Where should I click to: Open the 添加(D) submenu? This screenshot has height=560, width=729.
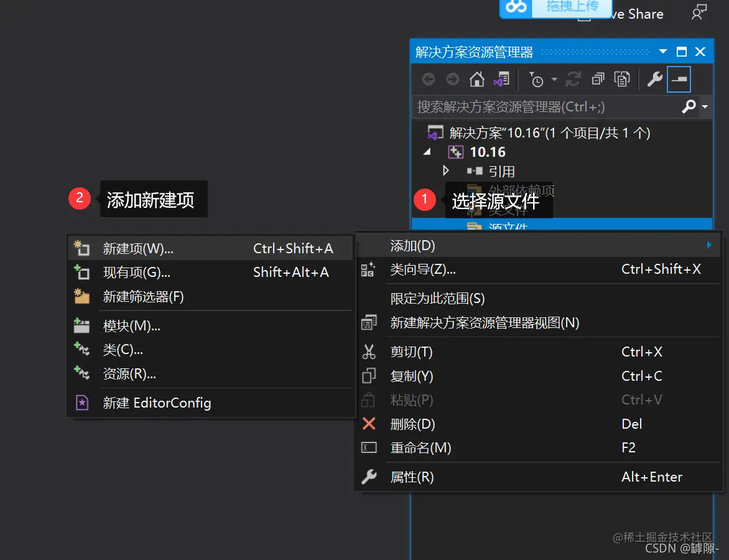coord(539,246)
